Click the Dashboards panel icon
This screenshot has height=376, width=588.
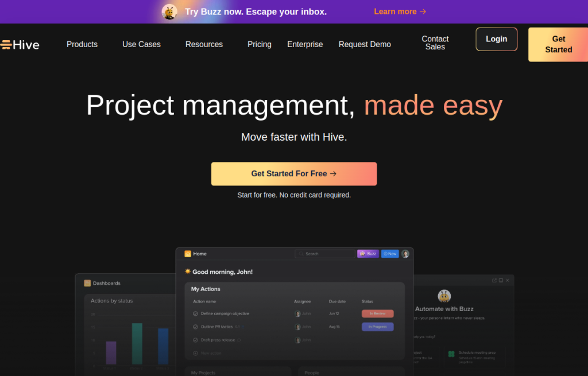[87, 283]
